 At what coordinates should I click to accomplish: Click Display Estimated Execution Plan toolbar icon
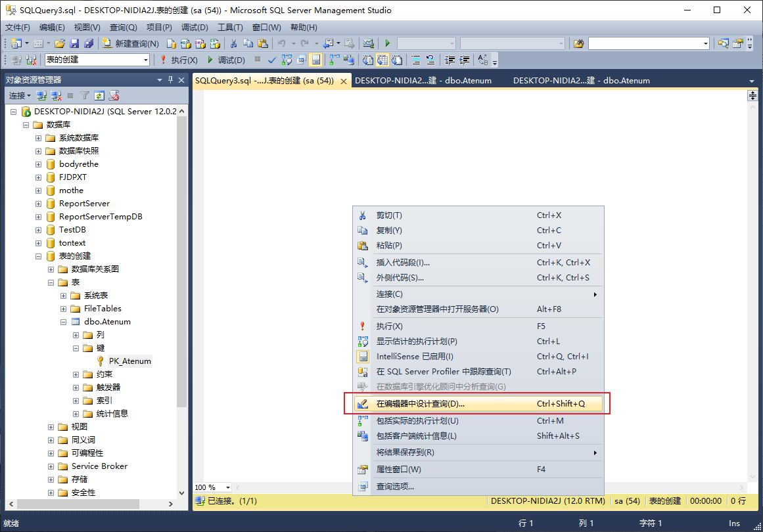(x=287, y=60)
